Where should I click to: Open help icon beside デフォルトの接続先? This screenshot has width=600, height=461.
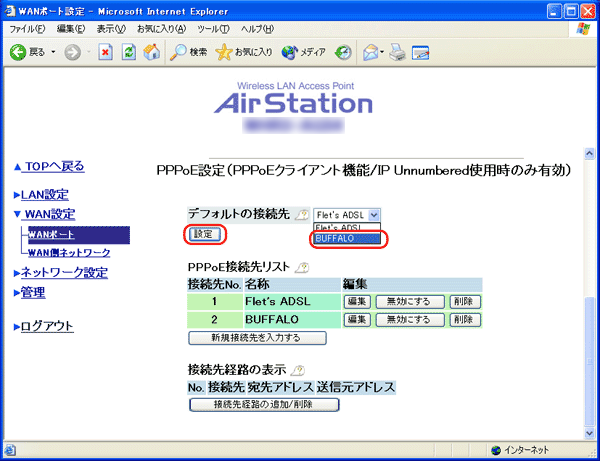coord(302,215)
